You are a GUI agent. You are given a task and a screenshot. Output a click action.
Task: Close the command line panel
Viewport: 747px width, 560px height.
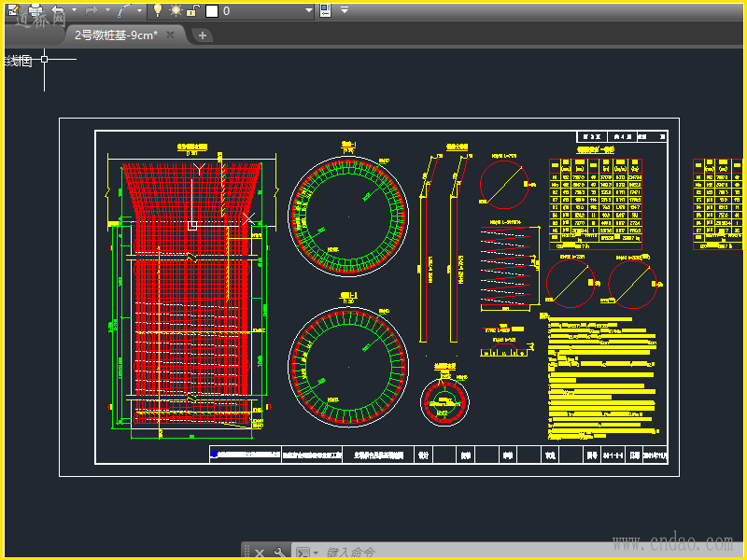[x=260, y=553]
